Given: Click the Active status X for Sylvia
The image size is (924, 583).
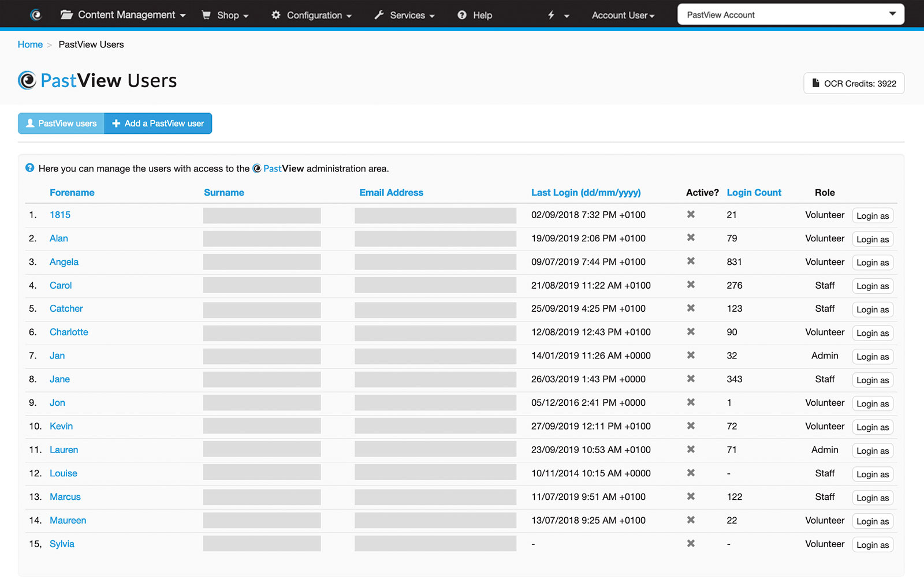Looking at the screenshot, I should click(691, 544).
